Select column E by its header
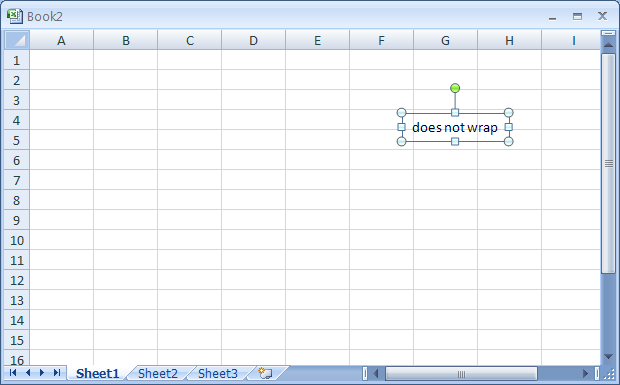This screenshot has height=385, width=620. [x=318, y=40]
